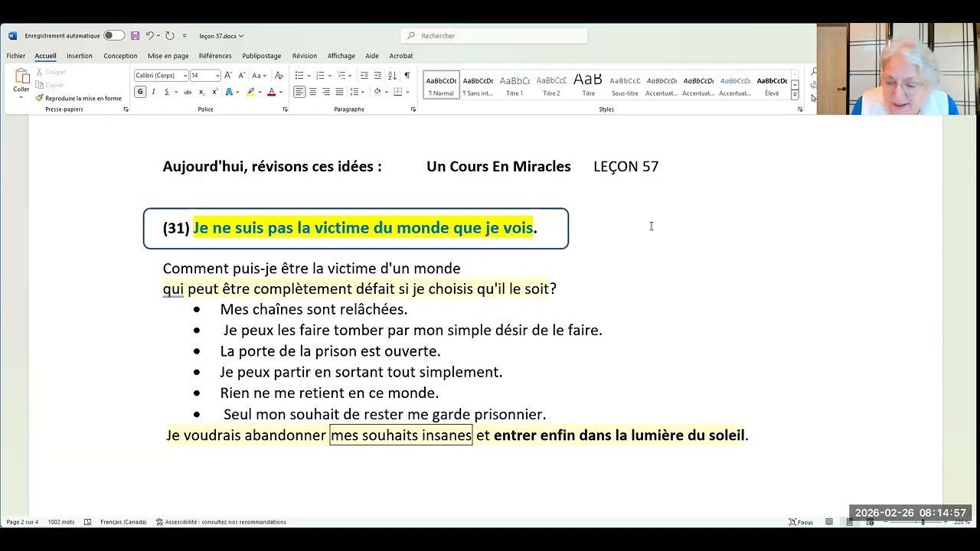The width and height of the screenshot is (980, 551).
Task: Switch to the Conception tab
Action: [x=120, y=56]
